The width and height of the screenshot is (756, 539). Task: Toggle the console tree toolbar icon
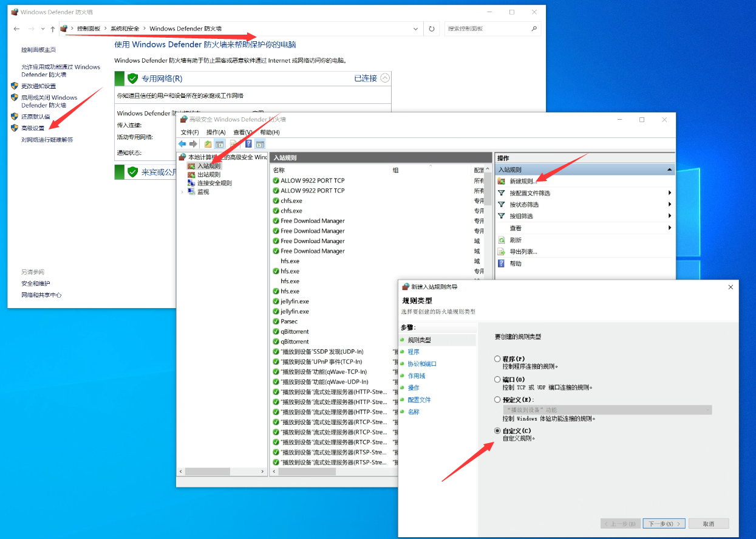pos(220,144)
